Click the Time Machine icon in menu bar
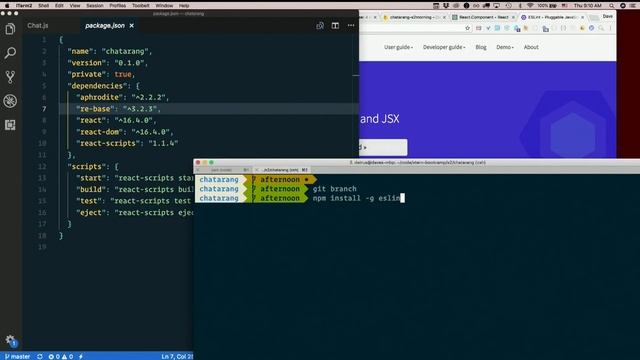The width and height of the screenshot is (640, 360). pyautogui.click(x=509, y=5)
